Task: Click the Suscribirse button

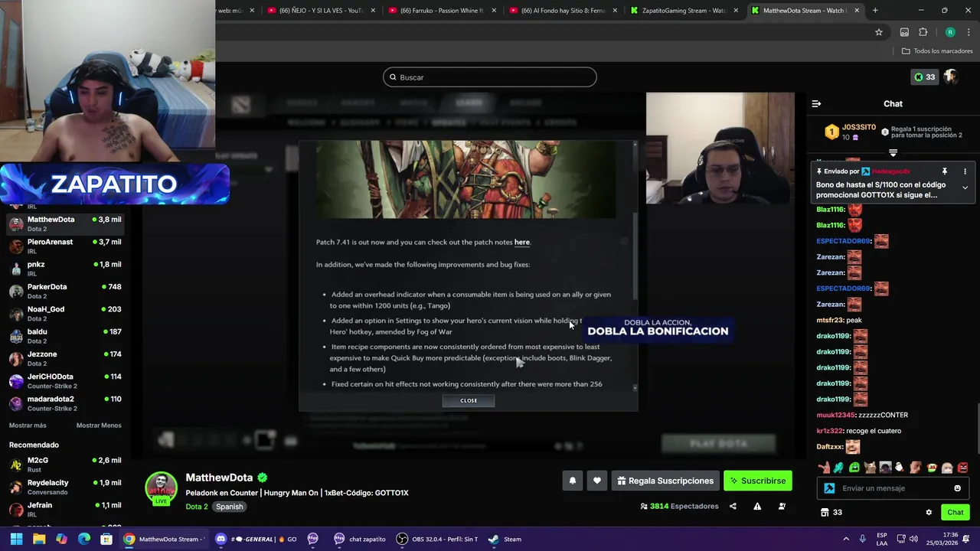Action: 757,481
